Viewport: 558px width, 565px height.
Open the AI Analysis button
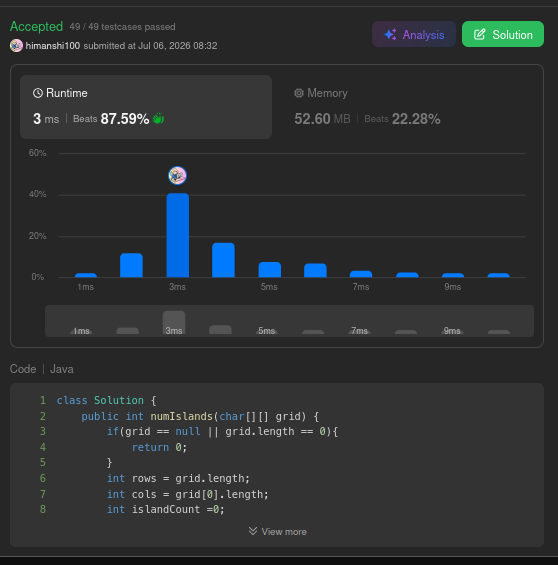click(414, 34)
